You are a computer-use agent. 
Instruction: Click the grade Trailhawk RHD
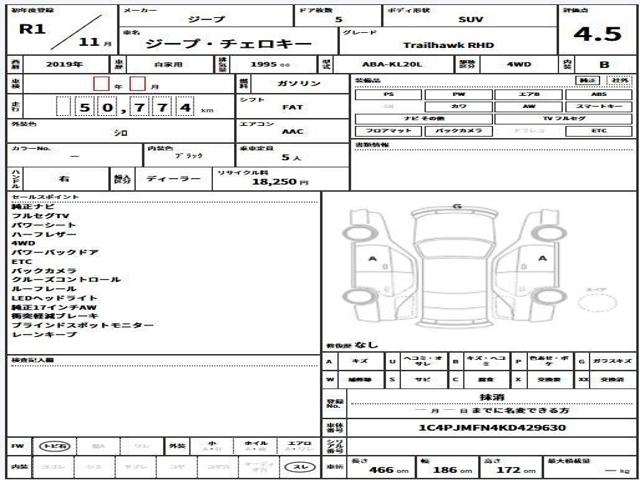(x=449, y=45)
